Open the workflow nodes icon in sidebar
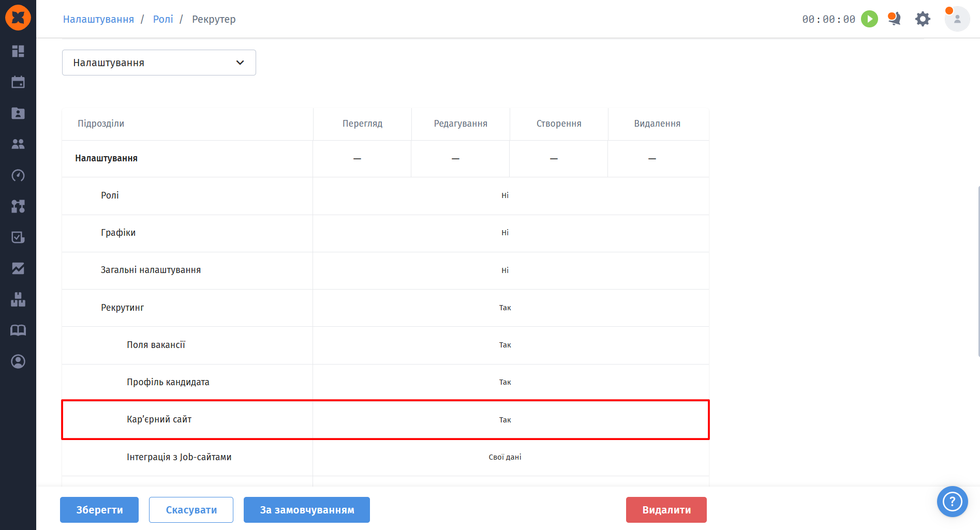Viewport: 980px width, 530px height. [18, 206]
